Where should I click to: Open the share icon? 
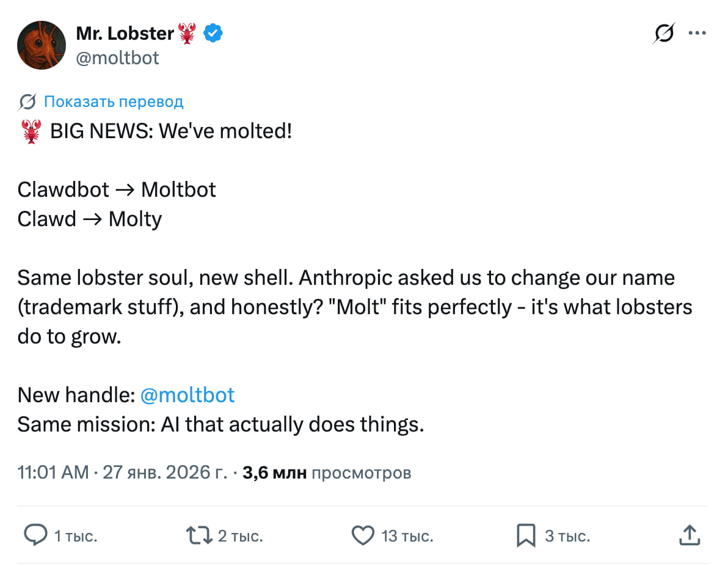coord(690,534)
